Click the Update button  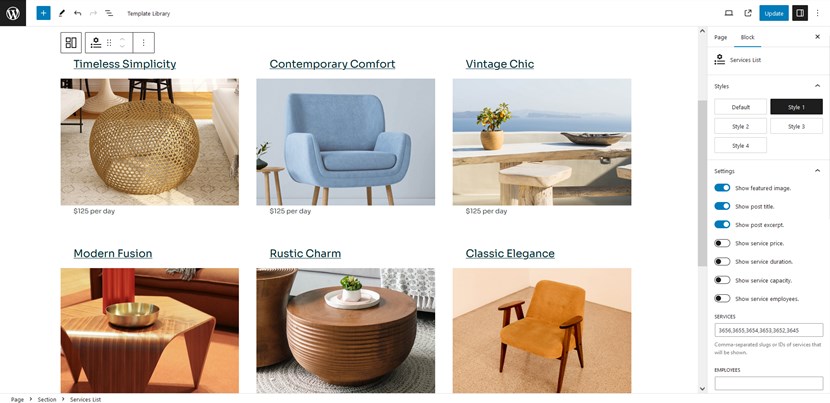(774, 13)
